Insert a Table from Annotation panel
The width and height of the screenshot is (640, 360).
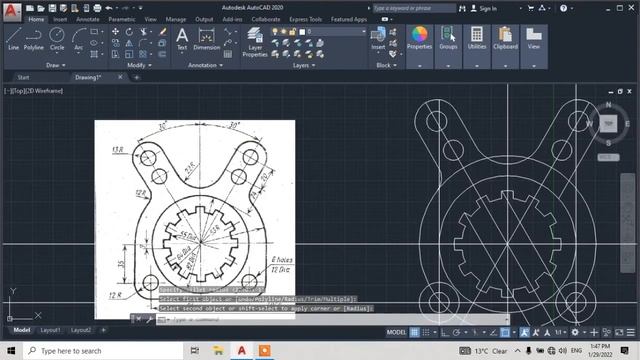[x=228, y=54]
